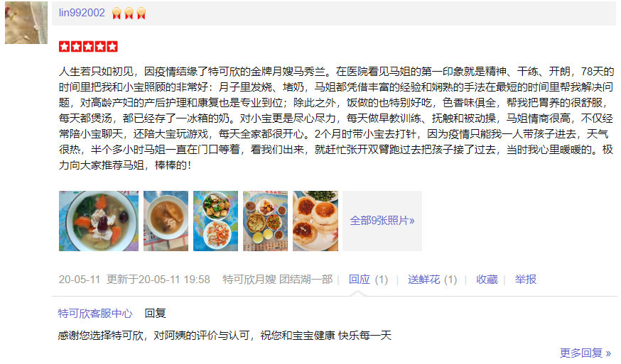Open the vegetable soup bowl photo
Screen dimensions: 621x364
[99, 221]
